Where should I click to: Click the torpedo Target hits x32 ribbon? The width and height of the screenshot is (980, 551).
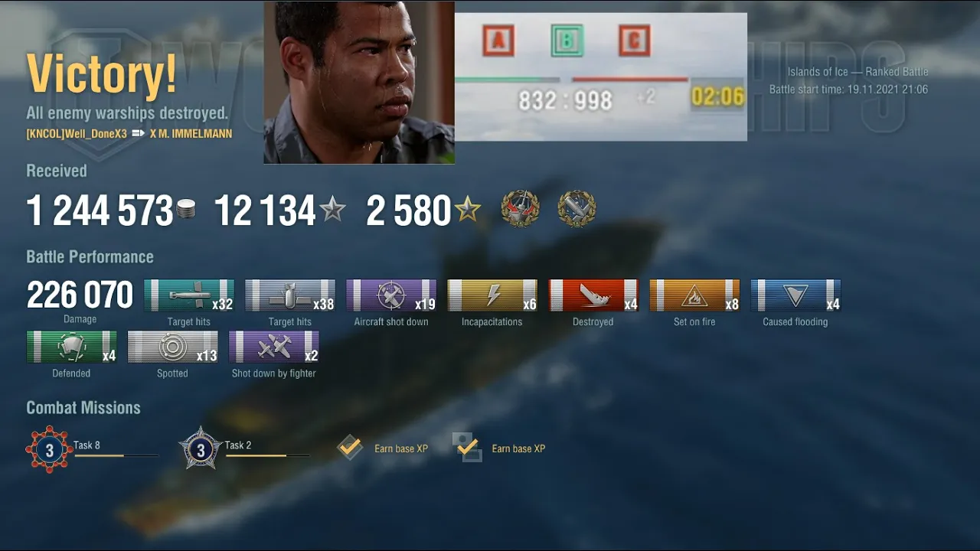point(189,295)
